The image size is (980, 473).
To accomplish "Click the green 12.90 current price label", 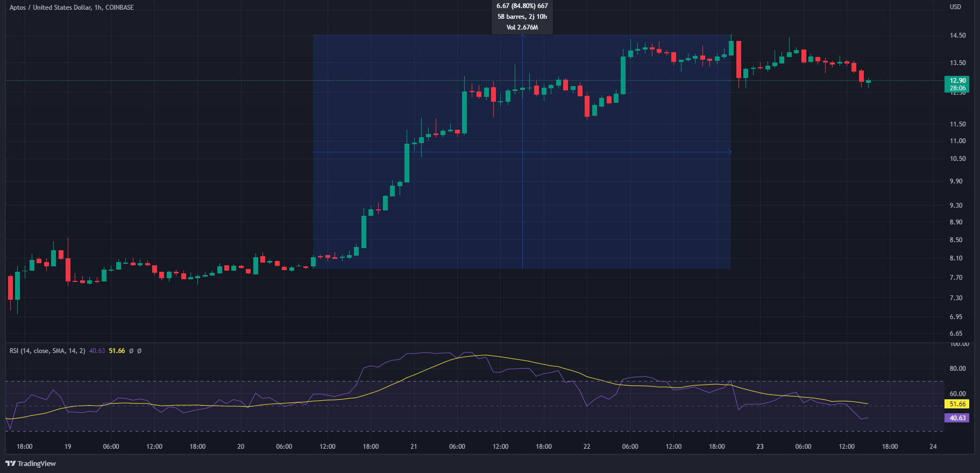I will [x=957, y=81].
